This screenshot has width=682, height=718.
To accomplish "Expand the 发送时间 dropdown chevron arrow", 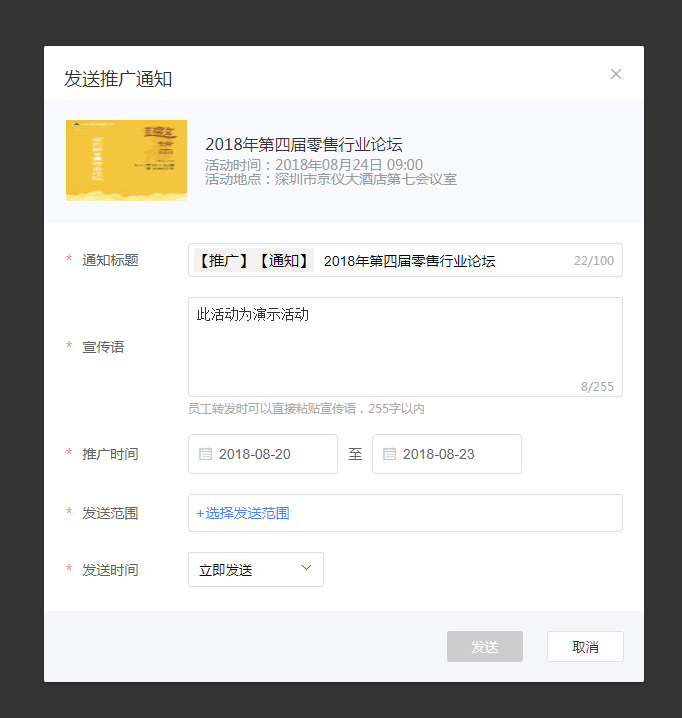I will click(306, 569).
